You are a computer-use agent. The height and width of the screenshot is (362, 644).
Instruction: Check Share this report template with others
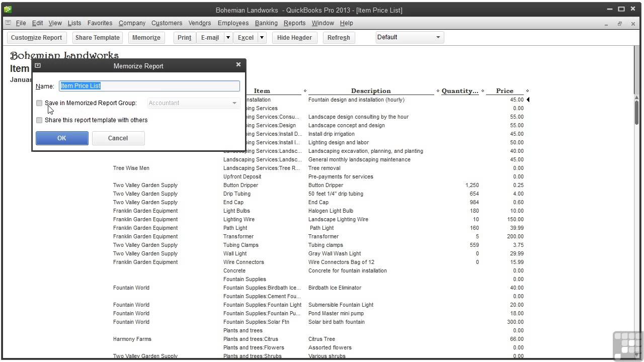pyautogui.click(x=39, y=120)
